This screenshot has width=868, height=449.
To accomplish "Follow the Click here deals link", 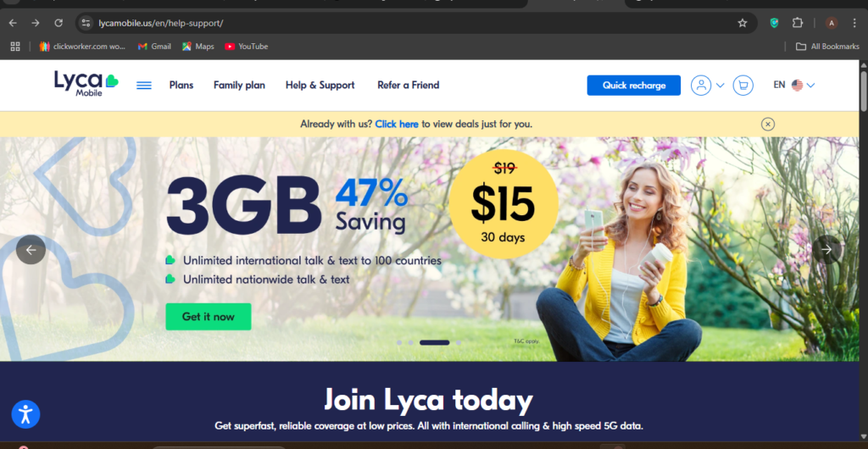I will [397, 124].
